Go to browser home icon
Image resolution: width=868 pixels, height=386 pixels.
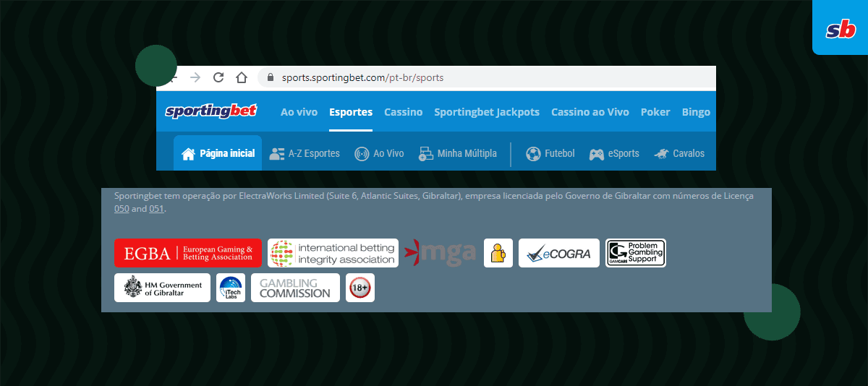coord(242,77)
